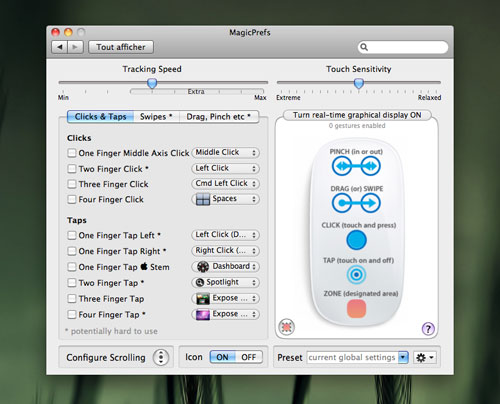Turn real-time graphical display ON
This screenshot has height=404, width=500.
[357, 115]
